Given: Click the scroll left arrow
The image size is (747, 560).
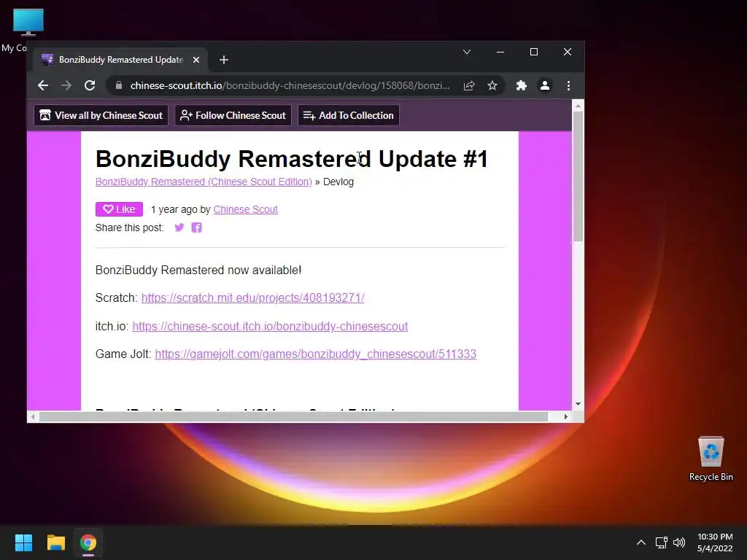Looking at the screenshot, I should click(x=32, y=416).
